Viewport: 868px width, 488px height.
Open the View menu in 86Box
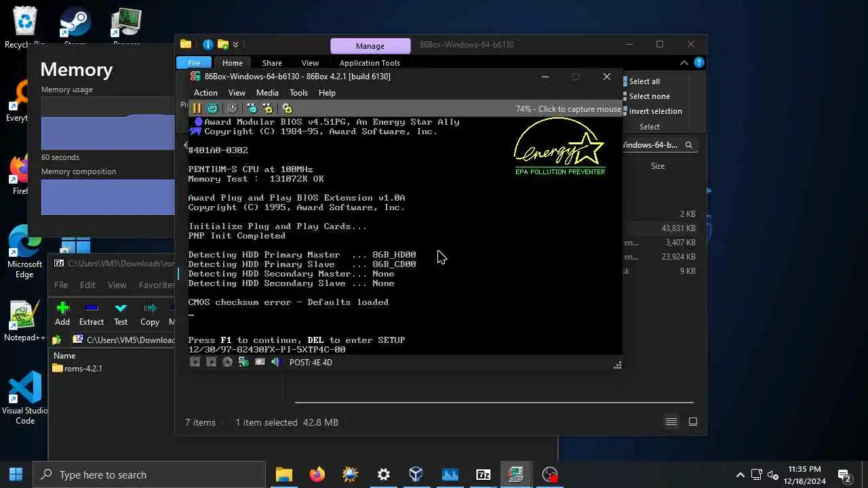(x=237, y=93)
